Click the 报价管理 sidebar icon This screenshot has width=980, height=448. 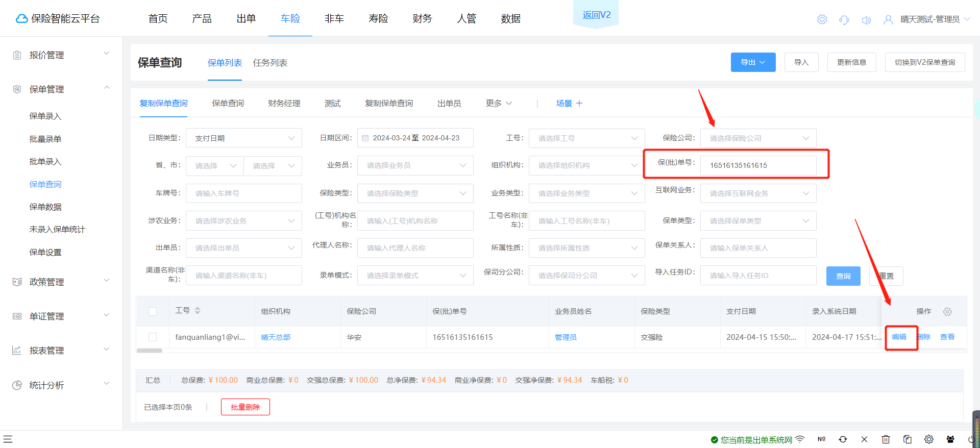pyautogui.click(x=17, y=55)
